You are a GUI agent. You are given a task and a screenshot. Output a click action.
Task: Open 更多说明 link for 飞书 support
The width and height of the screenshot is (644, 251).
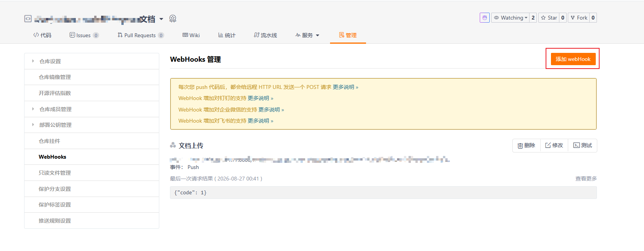260,121
